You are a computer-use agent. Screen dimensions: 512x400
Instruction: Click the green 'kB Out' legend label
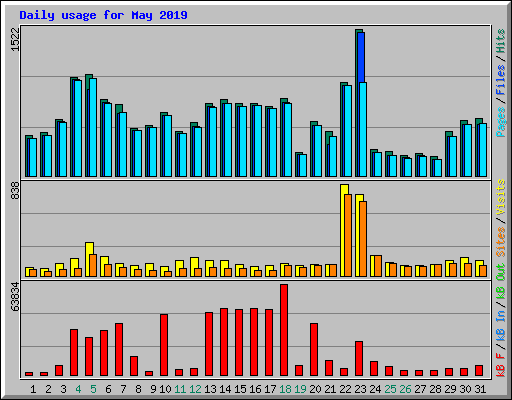501,282
